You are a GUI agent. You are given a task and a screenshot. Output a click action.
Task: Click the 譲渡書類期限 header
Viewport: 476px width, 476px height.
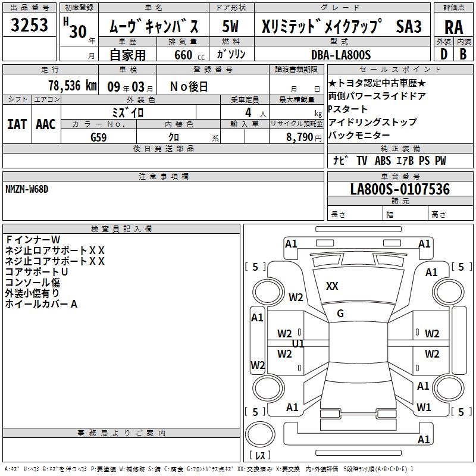click(x=296, y=69)
